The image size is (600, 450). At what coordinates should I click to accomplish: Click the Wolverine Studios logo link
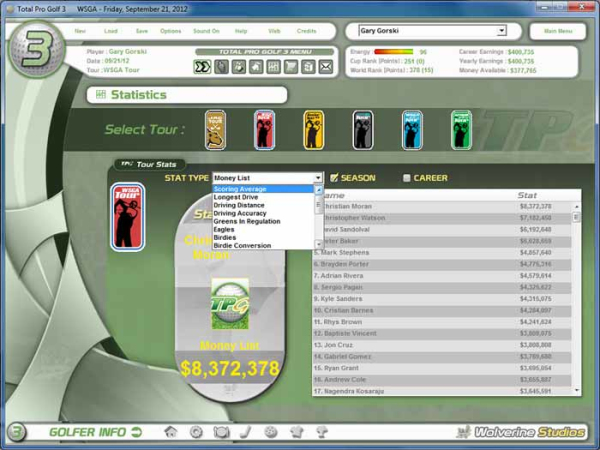pyautogui.click(x=522, y=432)
